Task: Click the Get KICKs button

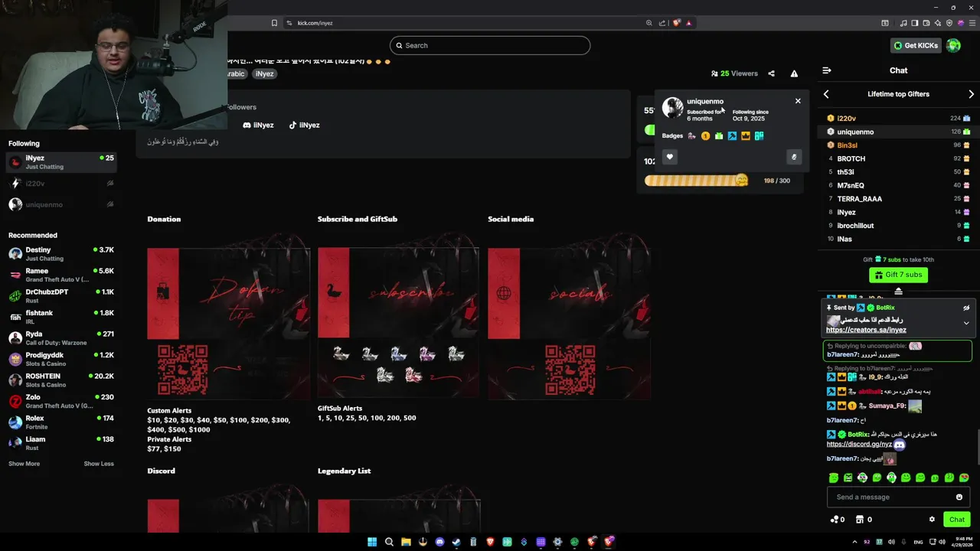Action: [916, 45]
